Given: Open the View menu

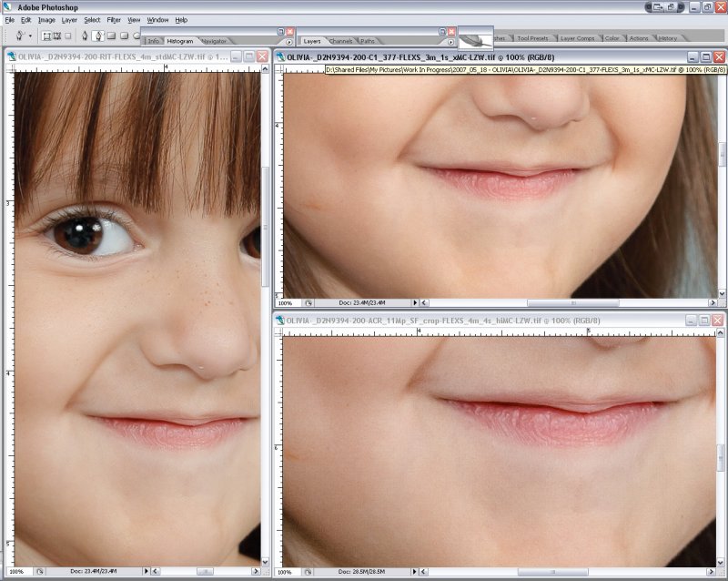Looking at the screenshot, I should point(134,20).
